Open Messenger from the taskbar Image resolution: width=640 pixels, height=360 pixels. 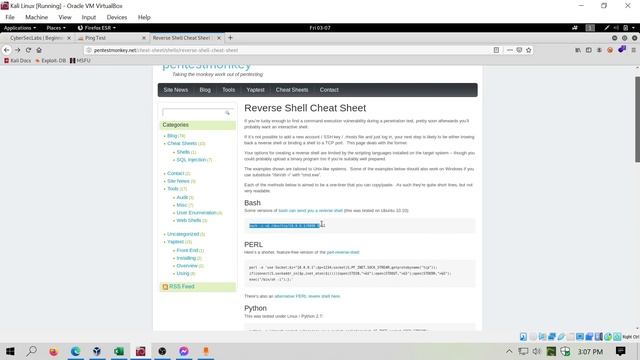click(184, 351)
